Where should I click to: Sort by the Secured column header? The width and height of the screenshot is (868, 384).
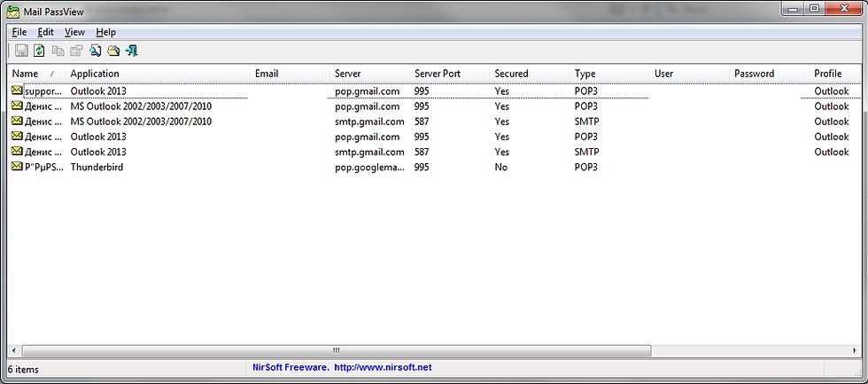530,74
